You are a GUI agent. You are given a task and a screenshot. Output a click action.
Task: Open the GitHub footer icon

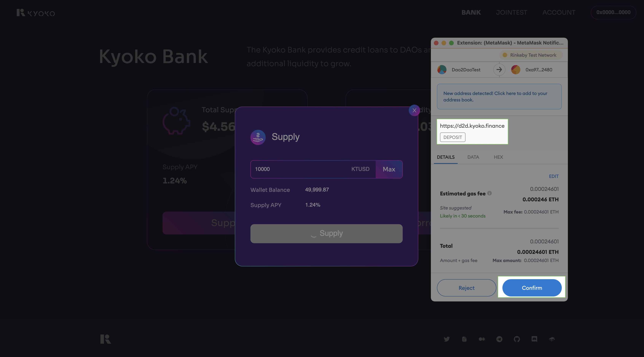(517, 339)
